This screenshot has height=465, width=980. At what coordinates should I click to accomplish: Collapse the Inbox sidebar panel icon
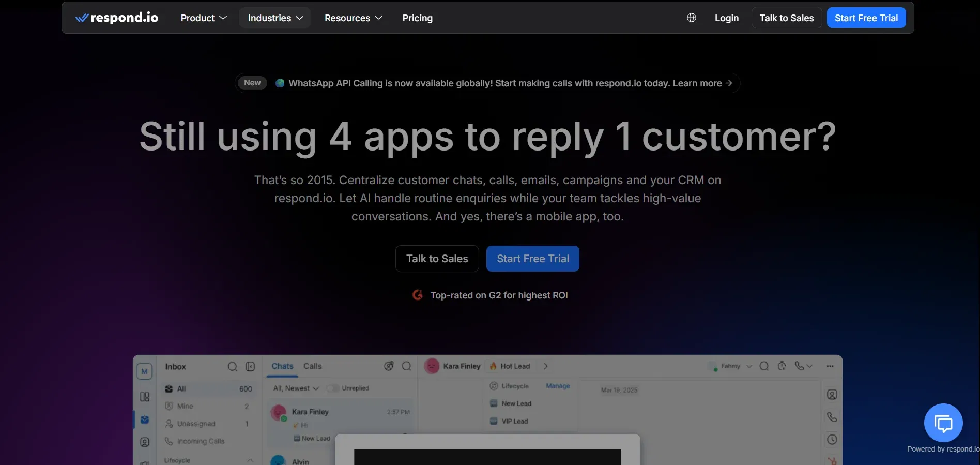250,367
